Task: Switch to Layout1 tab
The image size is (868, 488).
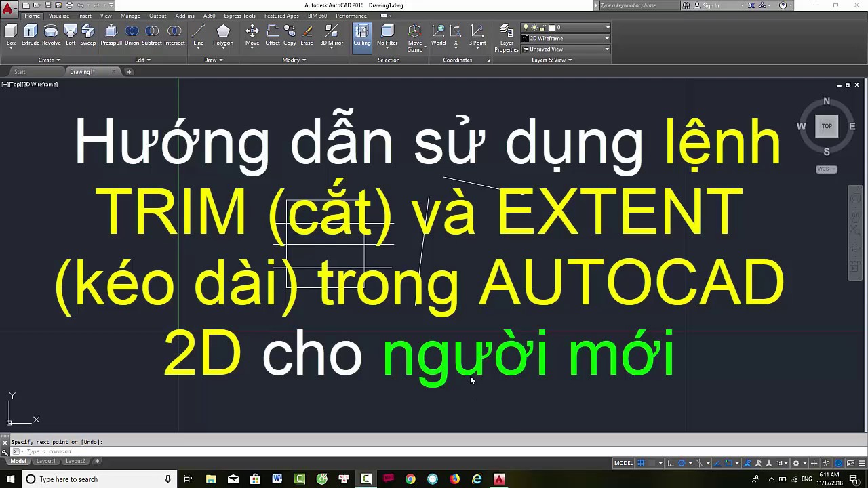Action: (45, 461)
